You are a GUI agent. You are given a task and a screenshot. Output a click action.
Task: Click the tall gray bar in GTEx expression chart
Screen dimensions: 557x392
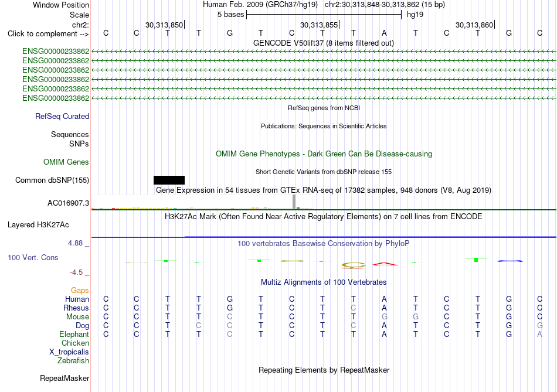tap(294, 202)
